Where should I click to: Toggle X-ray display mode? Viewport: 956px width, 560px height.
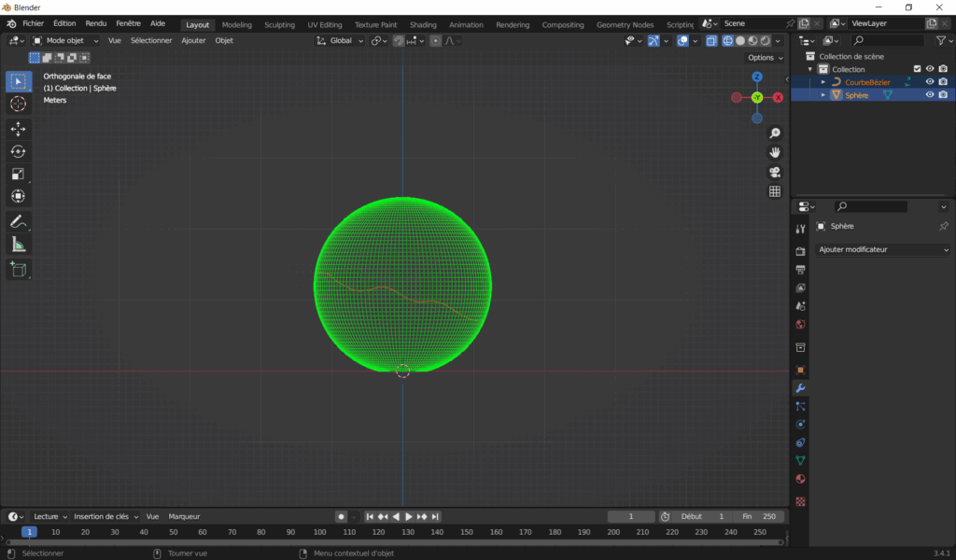pyautogui.click(x=711, y=41)
